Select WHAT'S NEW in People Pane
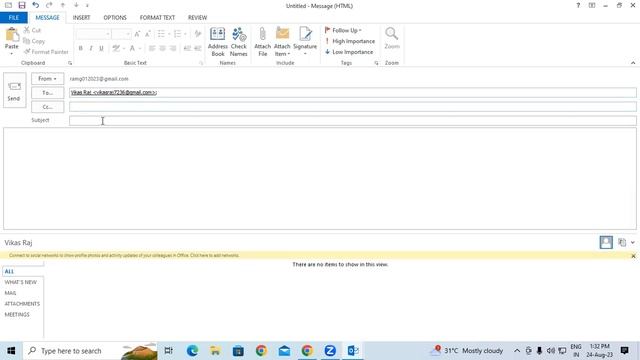Image resolution: width=640 pixels, height=360 pixels. tap(21, 282)
